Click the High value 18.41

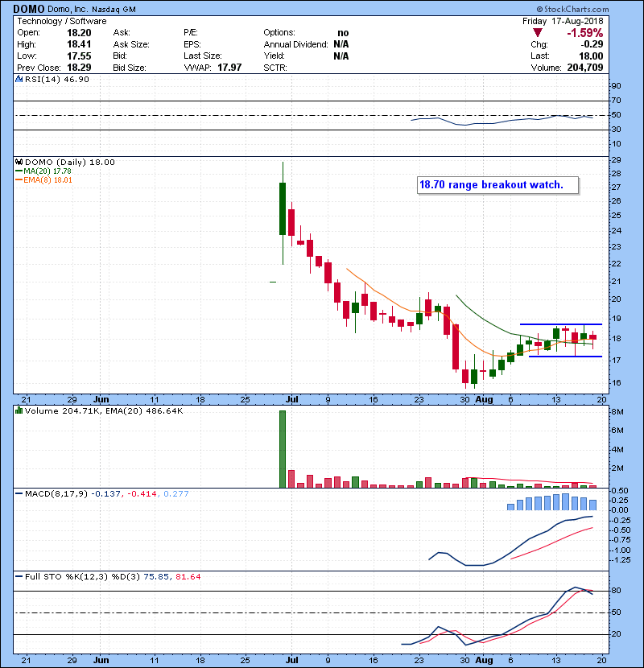(x=79, y=44)
